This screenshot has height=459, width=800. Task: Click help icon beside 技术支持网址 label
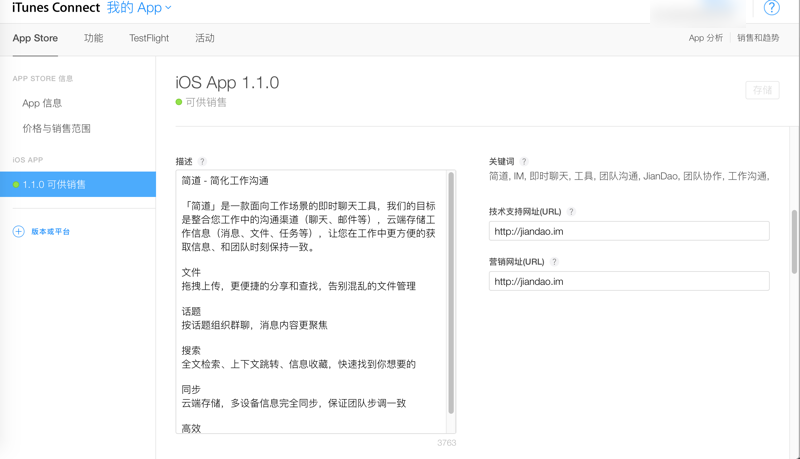tap(571, 212)
